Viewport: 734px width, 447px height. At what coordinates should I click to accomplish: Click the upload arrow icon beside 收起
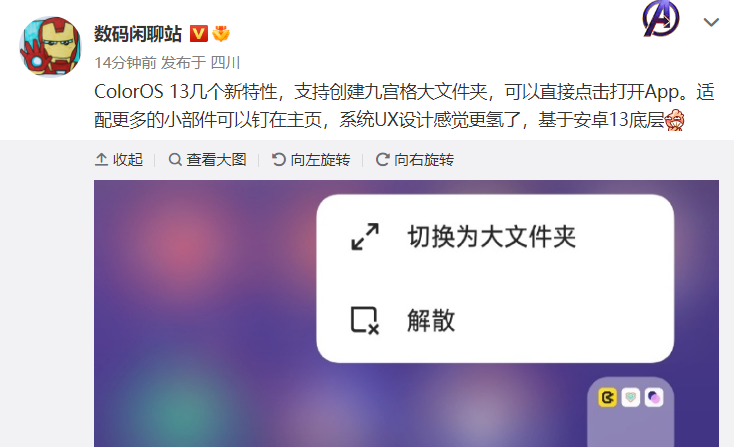tap(102, 160)
